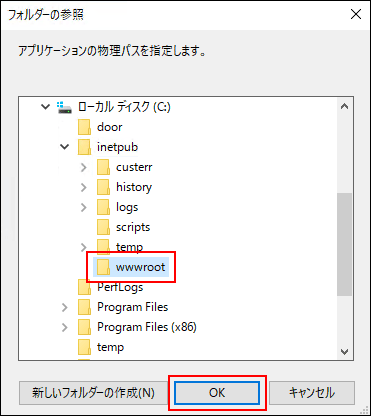The width and height of the screenshot is (371, 416).
Task: Confirm selection with the OK button
Action: point(217,393)
